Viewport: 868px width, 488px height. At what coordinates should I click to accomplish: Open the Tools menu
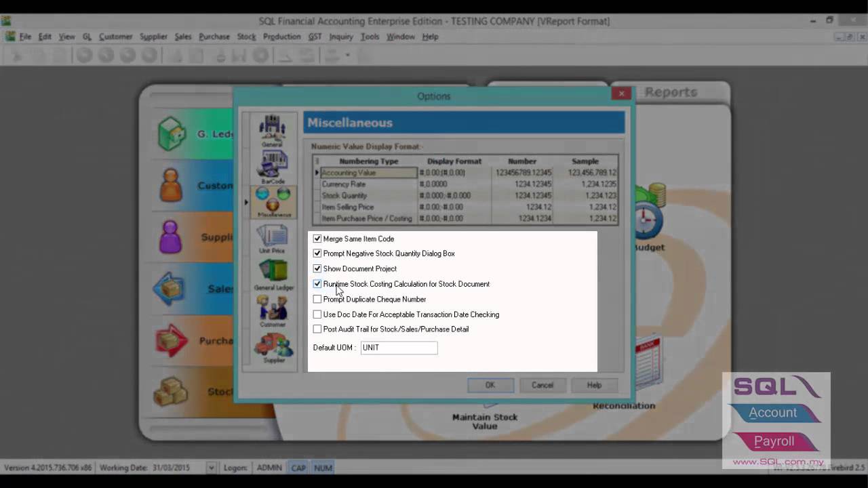tap(370, 37)
